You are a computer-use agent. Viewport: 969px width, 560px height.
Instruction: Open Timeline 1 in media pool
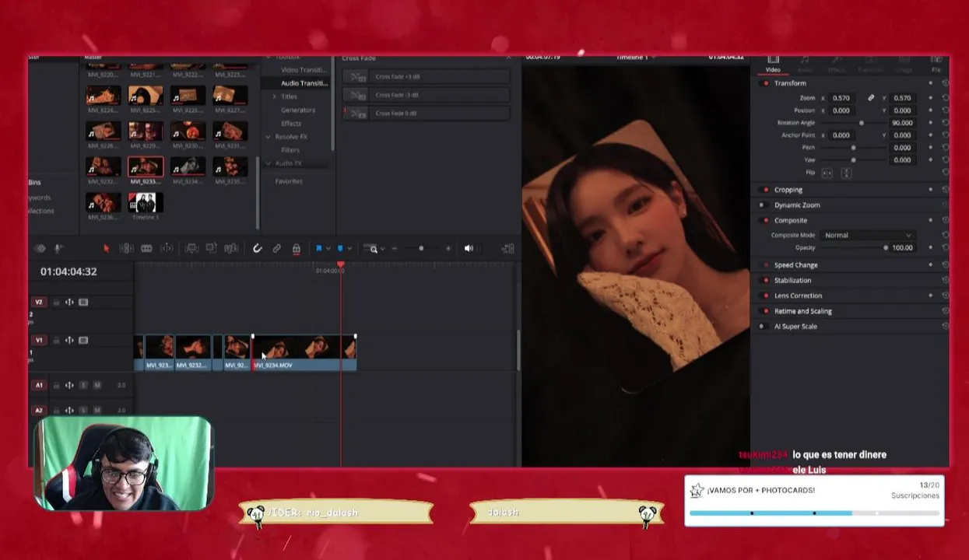[x=146, y=206]
